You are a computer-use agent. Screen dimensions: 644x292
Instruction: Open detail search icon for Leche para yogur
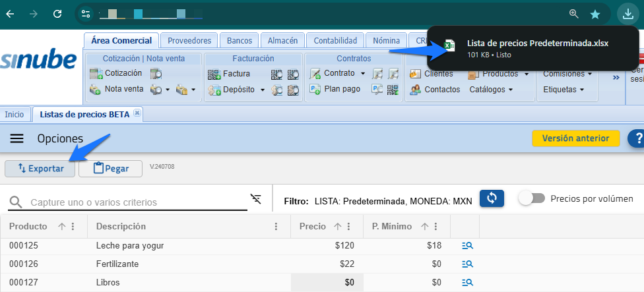point(468,246)
